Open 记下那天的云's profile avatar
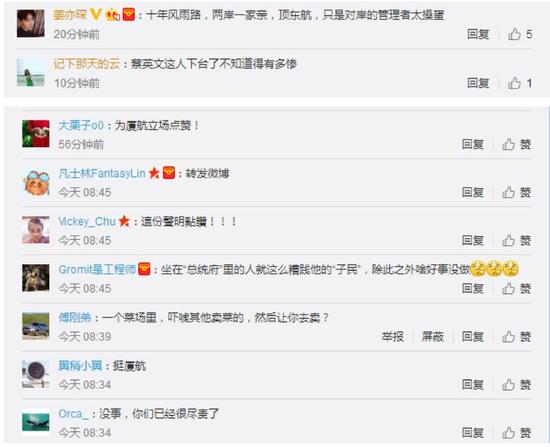 point(31,72)
